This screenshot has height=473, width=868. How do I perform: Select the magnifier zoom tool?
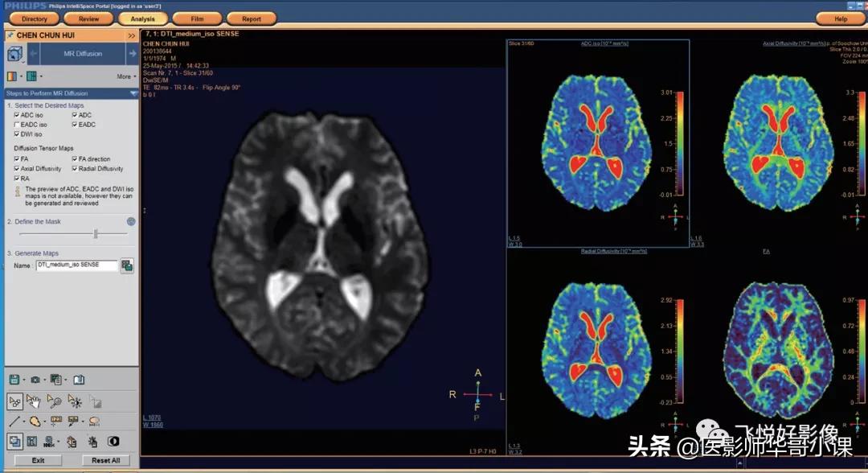click(x=55, y=401)
